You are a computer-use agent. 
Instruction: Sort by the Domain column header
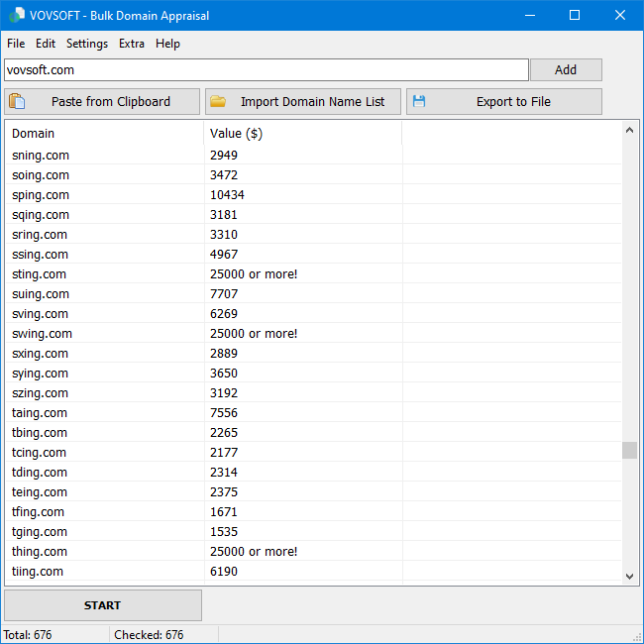tap(104, 134)
